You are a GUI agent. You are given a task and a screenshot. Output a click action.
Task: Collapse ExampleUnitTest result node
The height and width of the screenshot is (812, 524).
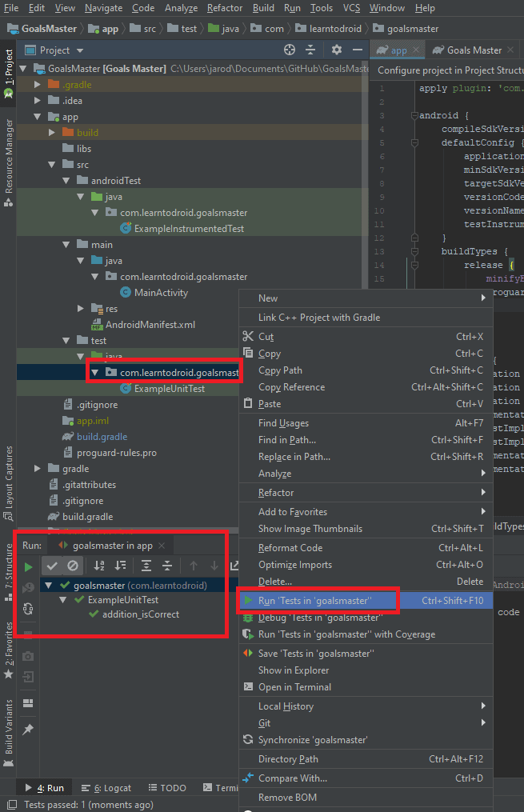coord(63,600)
